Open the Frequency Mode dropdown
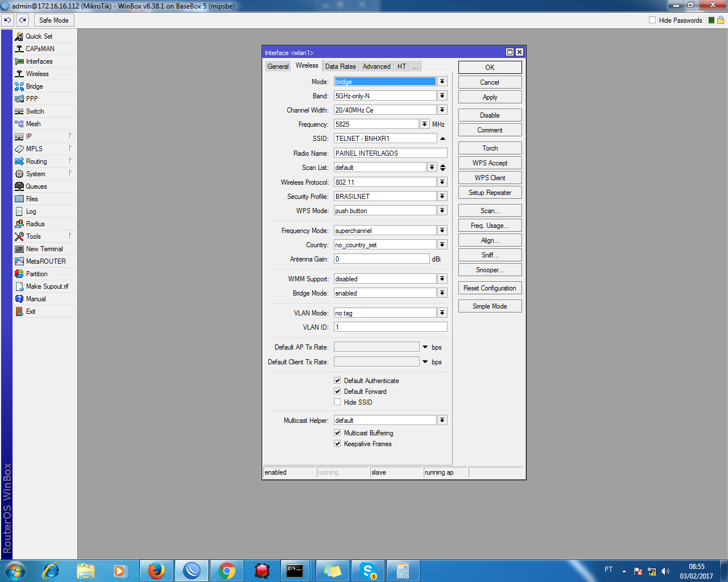The image size is (728, 582). point(442,231)
